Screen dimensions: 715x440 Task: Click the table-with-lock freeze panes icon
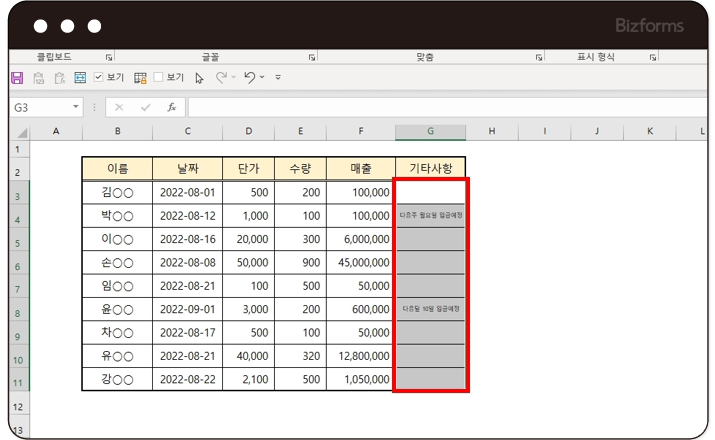(x=140, y=77)
